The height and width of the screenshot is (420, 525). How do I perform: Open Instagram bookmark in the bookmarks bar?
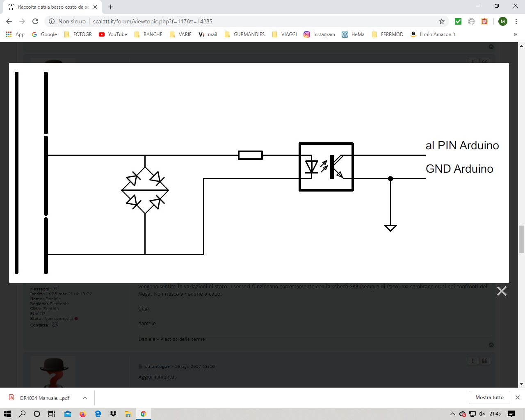(x=319, y=34)
